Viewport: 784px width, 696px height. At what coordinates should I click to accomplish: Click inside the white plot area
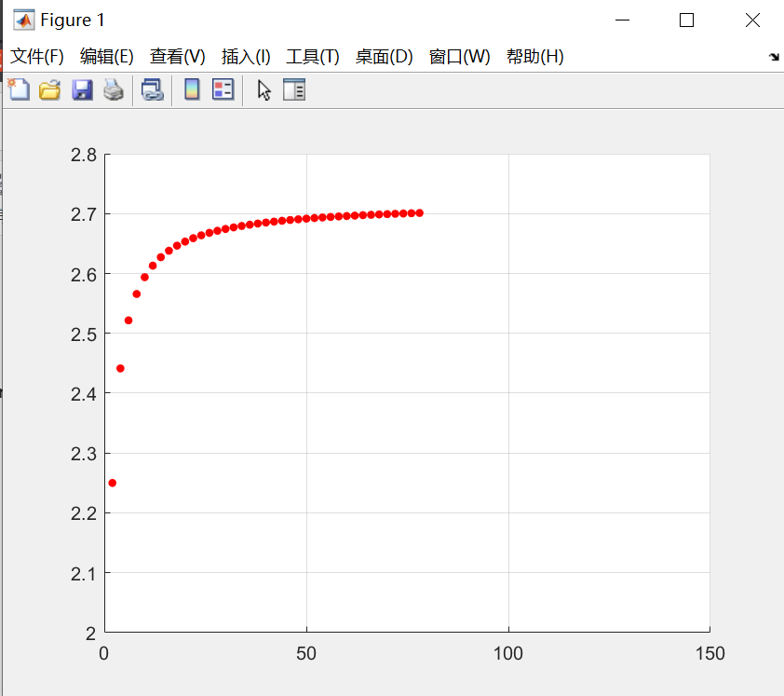(x=559, y=419)
